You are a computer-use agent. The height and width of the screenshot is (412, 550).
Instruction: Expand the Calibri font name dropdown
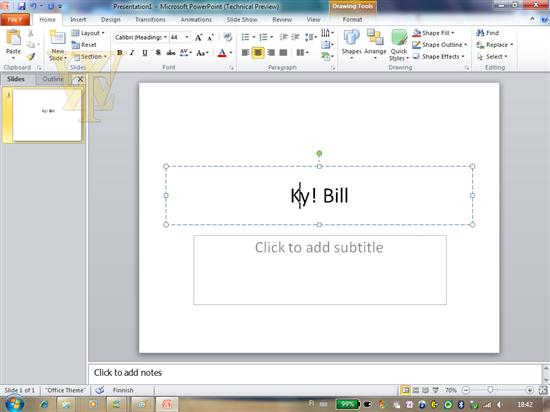[x=165, y=37]
